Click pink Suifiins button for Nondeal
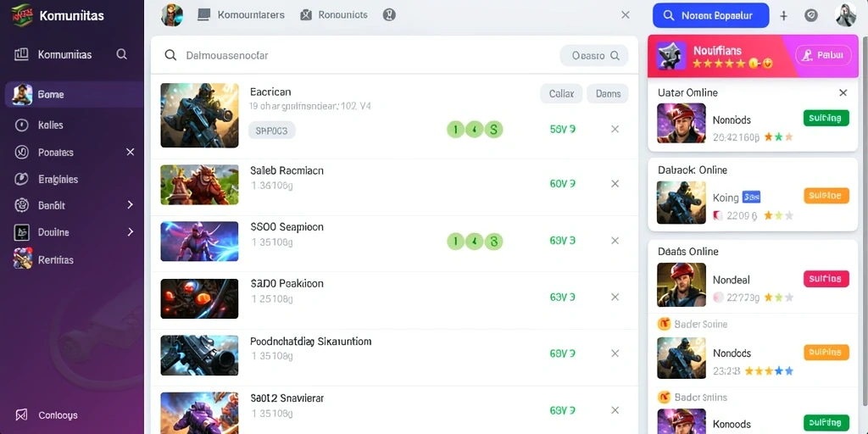Screen dimensions: 868x434 tap(826, 279)
